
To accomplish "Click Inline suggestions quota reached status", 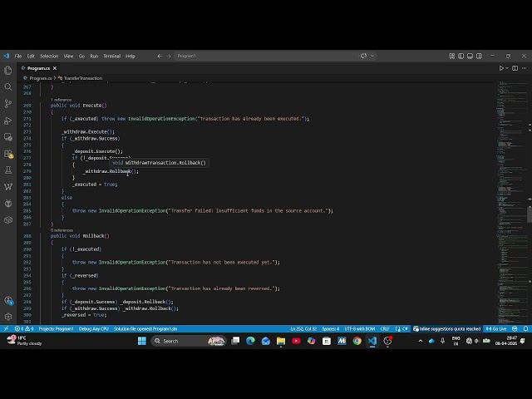I will (x=447, y=328).
